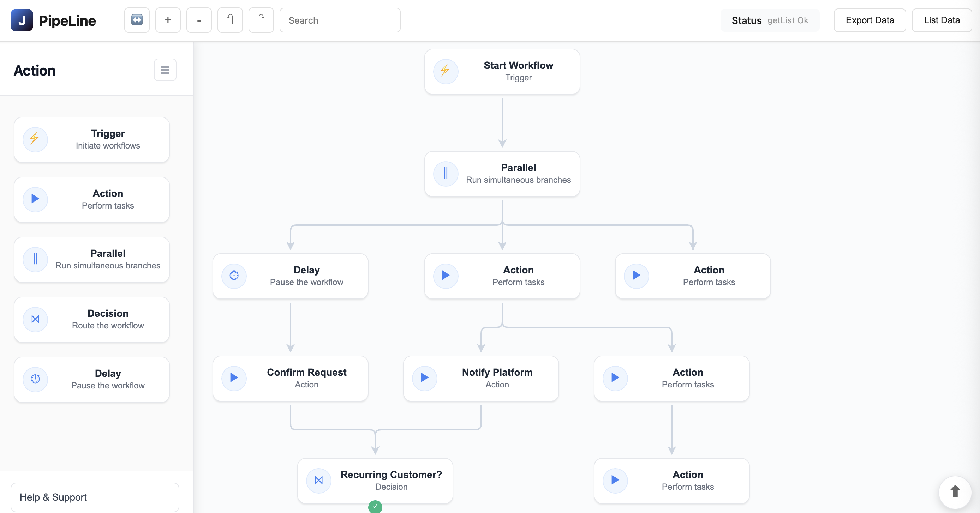This screenshot has height=513, width=980.
Task: Click the redo arrow icon
Action: click(x=261, y=20)
